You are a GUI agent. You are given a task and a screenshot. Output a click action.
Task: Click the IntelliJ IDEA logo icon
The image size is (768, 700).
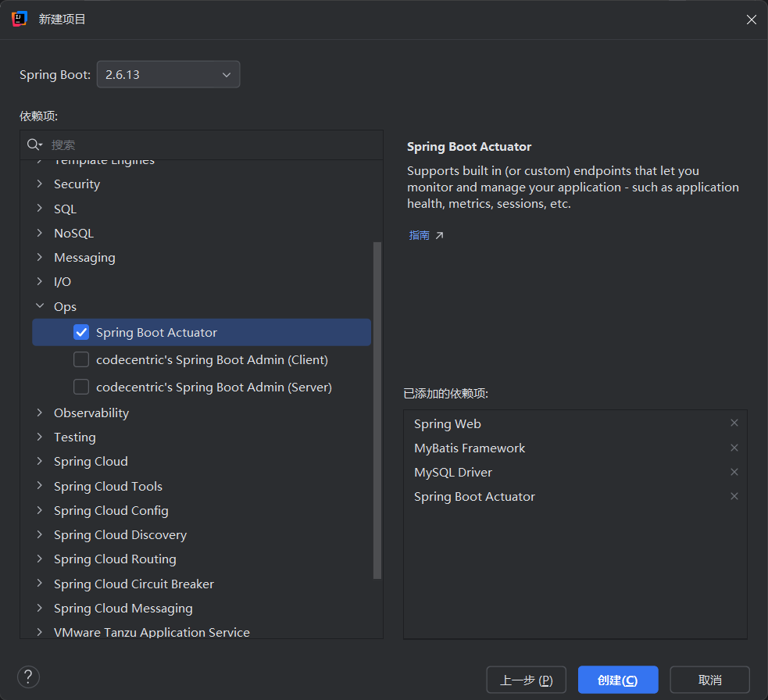point(19,19)
